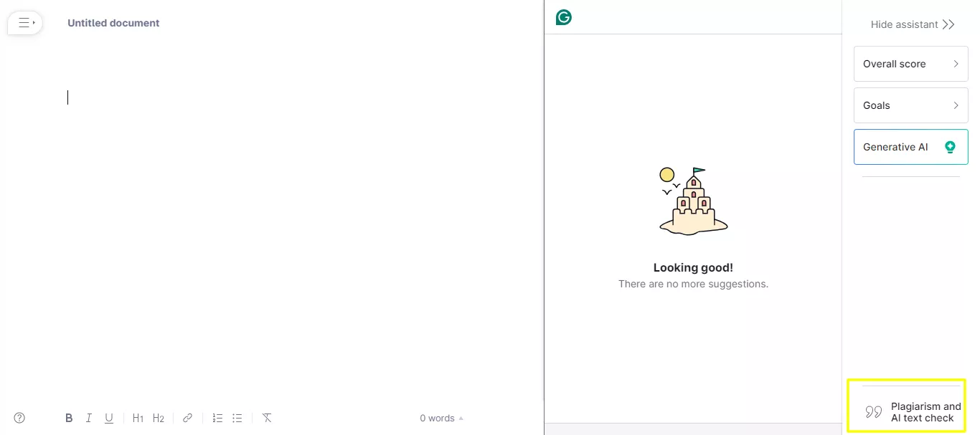
Task: Expand the Overall score section
Action: click(910, 64)
